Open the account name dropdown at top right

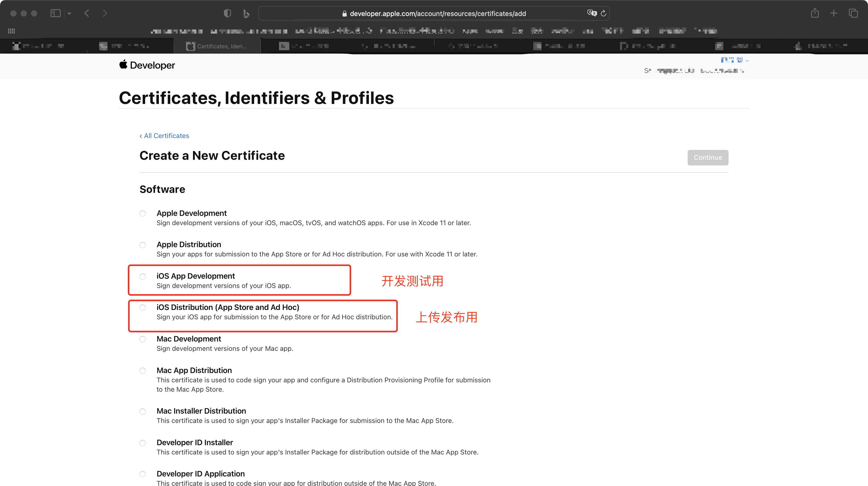point(734,60)
